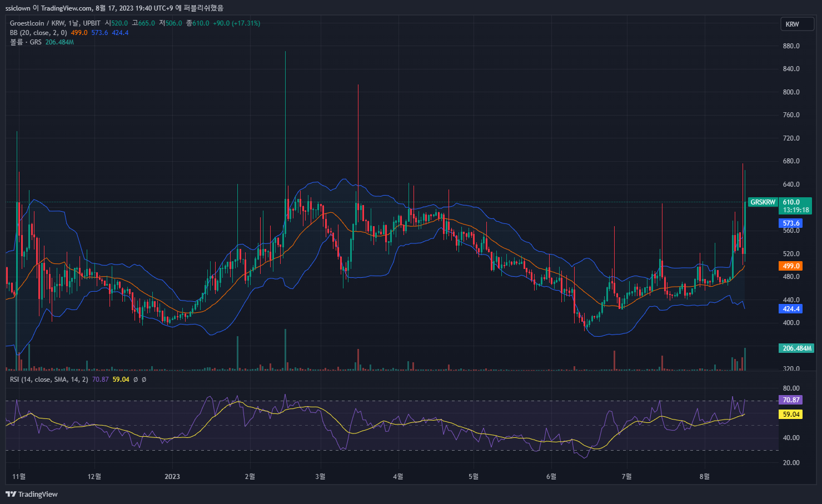Viewport: 822px width, 504px height.
Task: Click the 3월 label on time axis
Action: [x=320, y=476]
